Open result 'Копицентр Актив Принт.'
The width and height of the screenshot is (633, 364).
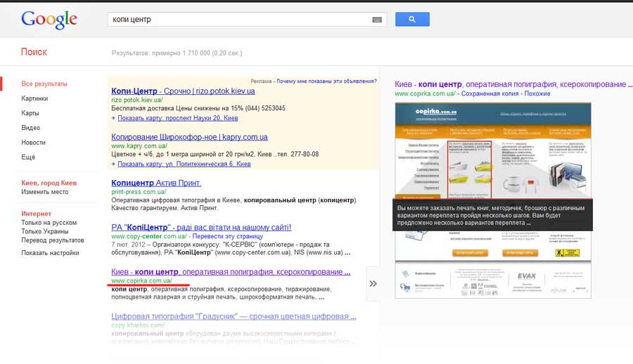[156, 183]
